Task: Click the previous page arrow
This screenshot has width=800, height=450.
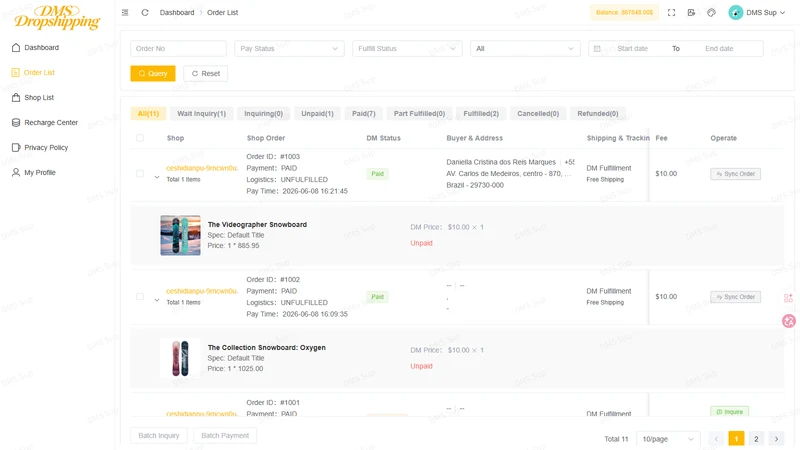Action: pos(716,439)
